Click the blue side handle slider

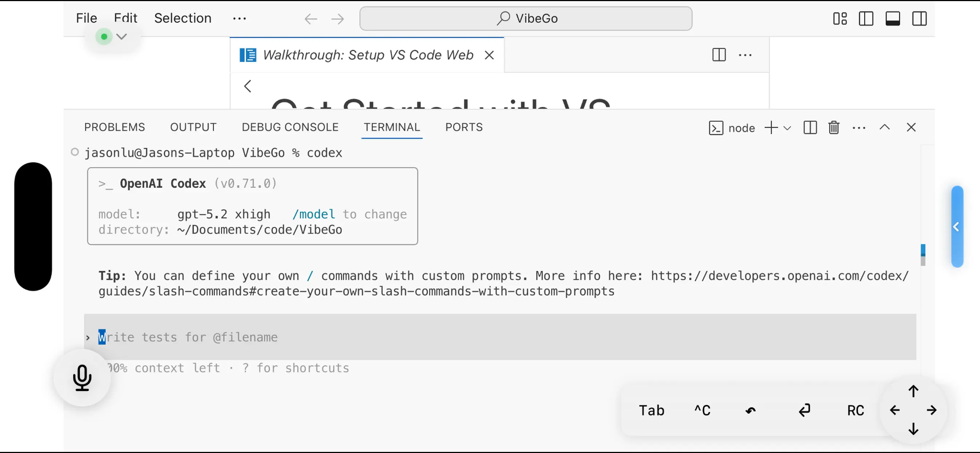click(x=957, y=226)
